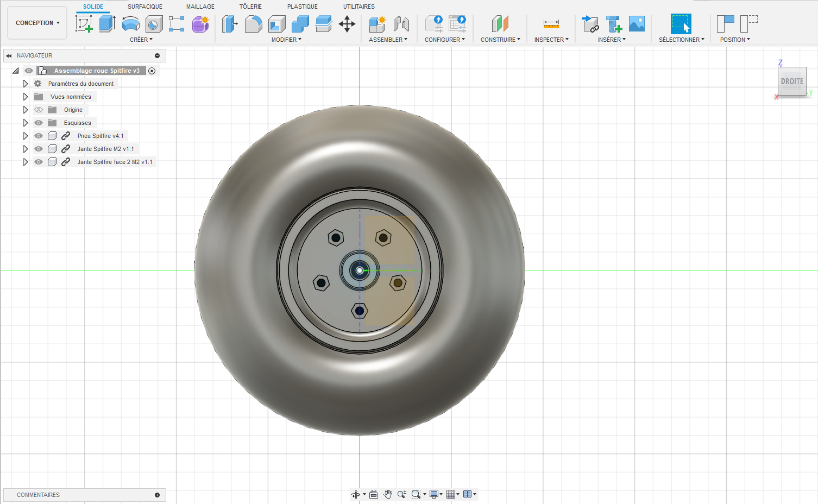The height and width of the screenshot is (504, 818).
Task: Select the Pan hand tool
Action: [388, 494]
